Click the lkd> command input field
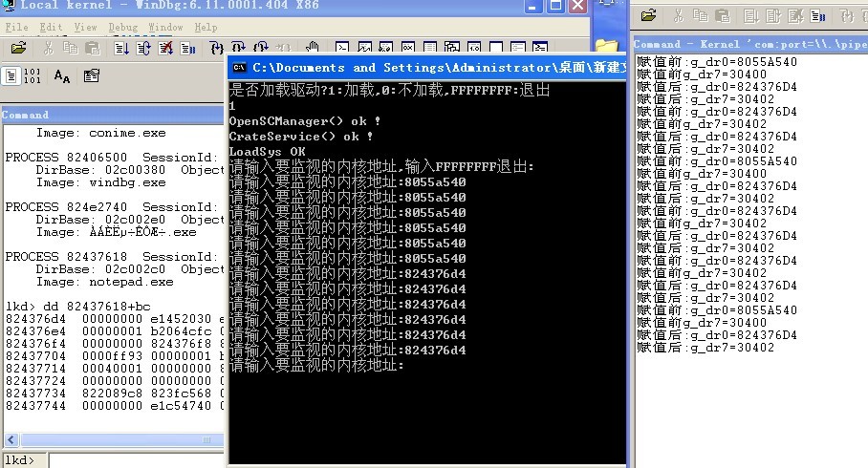The height and width of the screenshot is (468, 868). pos(138,460)
